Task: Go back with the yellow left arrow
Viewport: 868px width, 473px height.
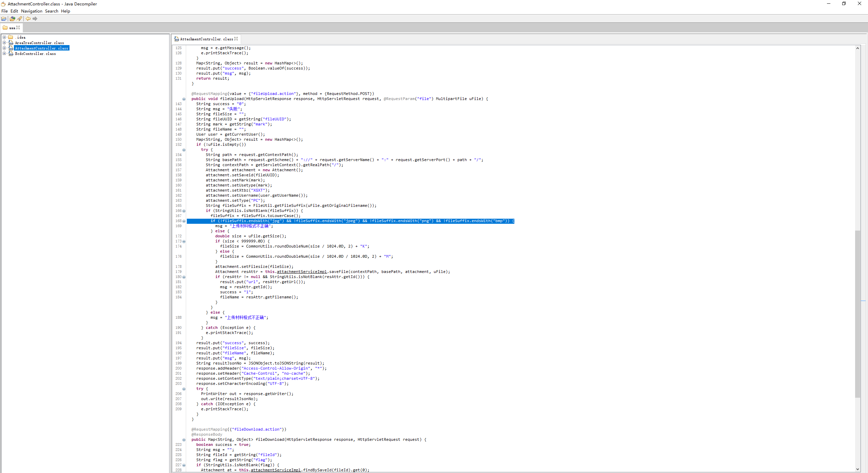Action: pyautogui.click(x=28, y=19)
